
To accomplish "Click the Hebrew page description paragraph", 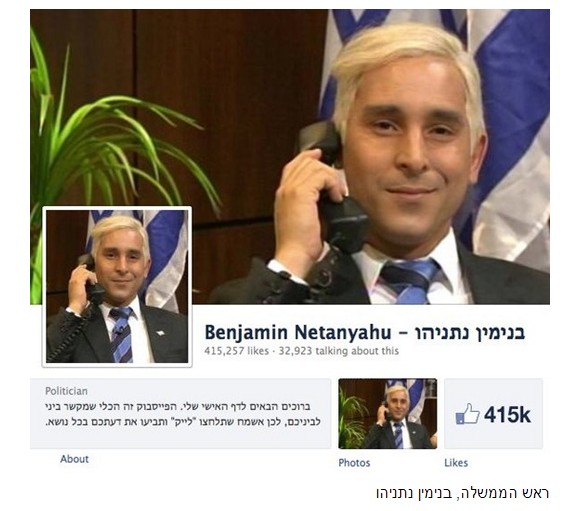I will point(183,414).
